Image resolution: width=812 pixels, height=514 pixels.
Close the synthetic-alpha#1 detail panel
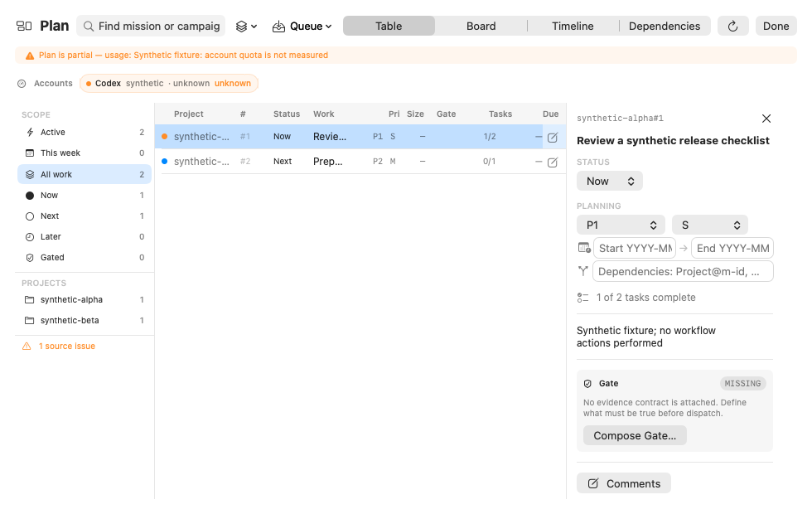[766, 119]
